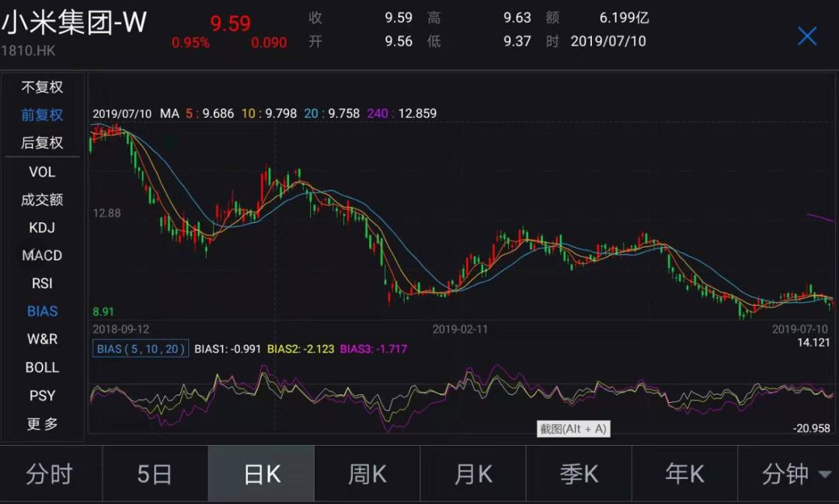Open BIAS (5, 10, 20) parameter settings
This screenshot has width=839, height=504.
[x=141, y=349]
